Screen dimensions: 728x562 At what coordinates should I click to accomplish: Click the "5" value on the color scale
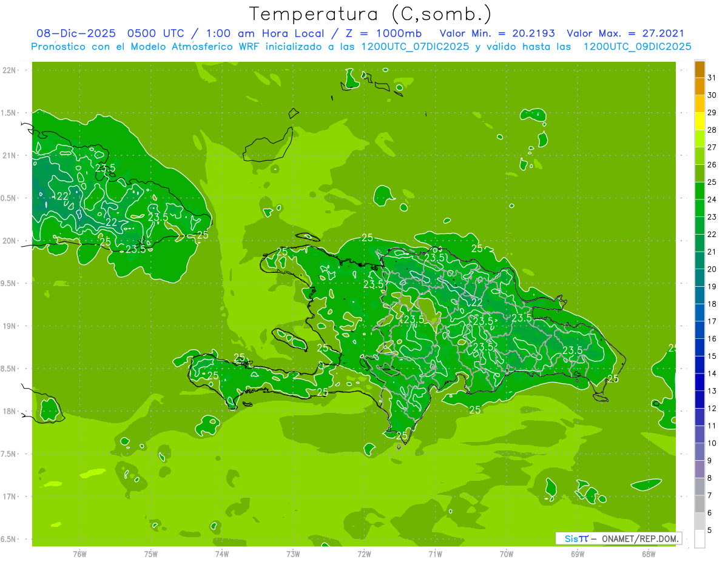710,530
